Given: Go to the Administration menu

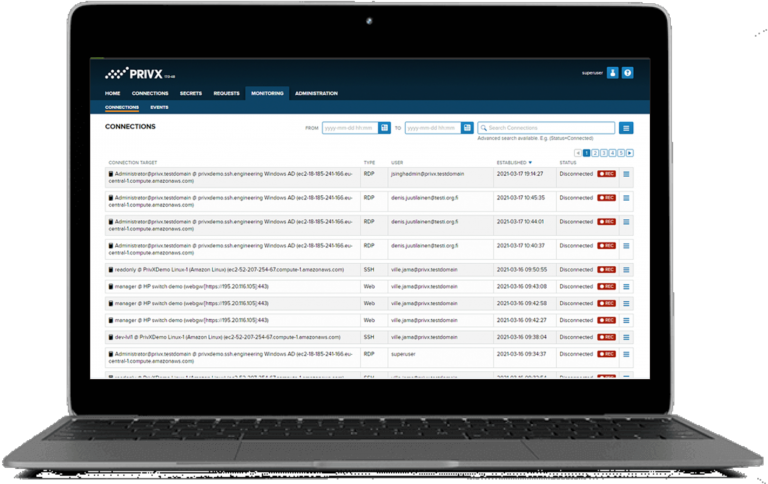Looking at the screenshot, I should pos(316,93).
